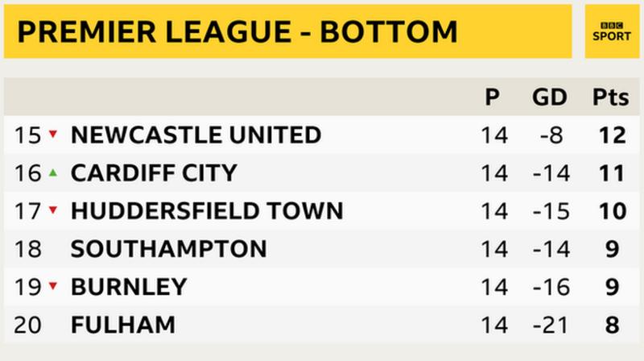The image size is (644, 361).
Task: Click the GD column header
Action: pyautogui.click(x=550, y=98)
